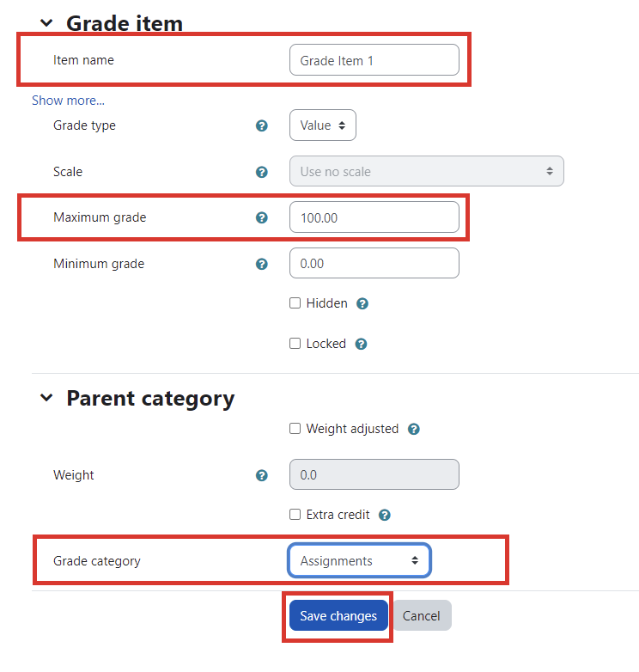Open help icon beside Hidden checkbox
Viewport: 639px width, 672px height.
click(x=362, y=303)
